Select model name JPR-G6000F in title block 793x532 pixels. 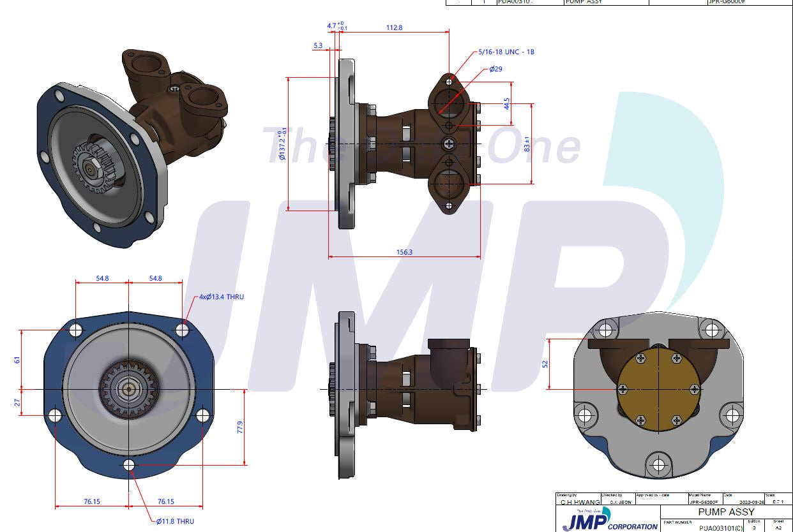(704, 502)
